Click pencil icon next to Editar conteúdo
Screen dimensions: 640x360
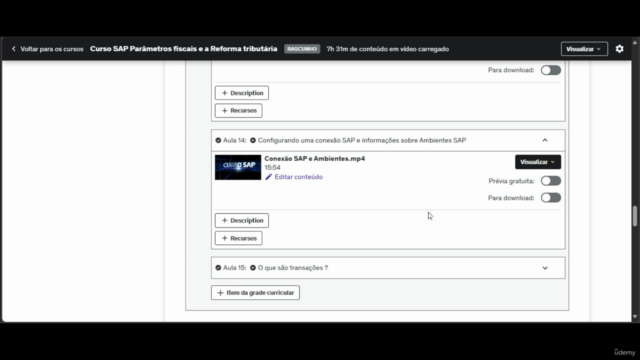[268, 177]
